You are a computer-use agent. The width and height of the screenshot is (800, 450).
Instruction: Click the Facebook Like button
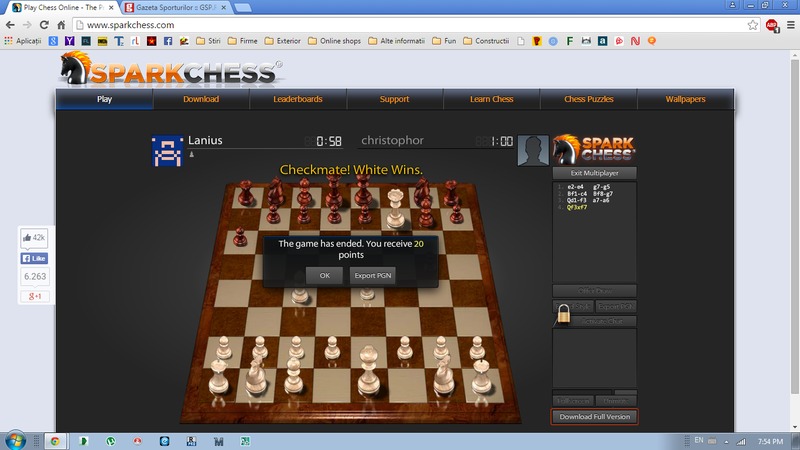click(34, 258)
